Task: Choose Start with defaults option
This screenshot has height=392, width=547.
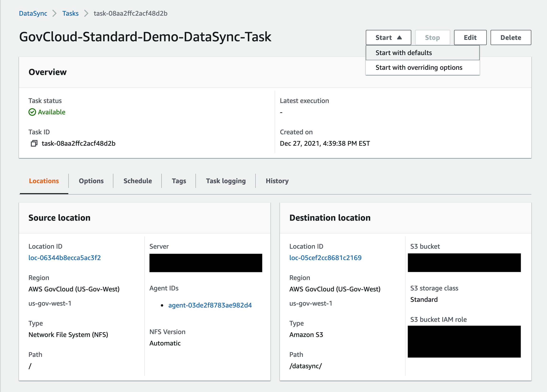Action: coord(403,53)
